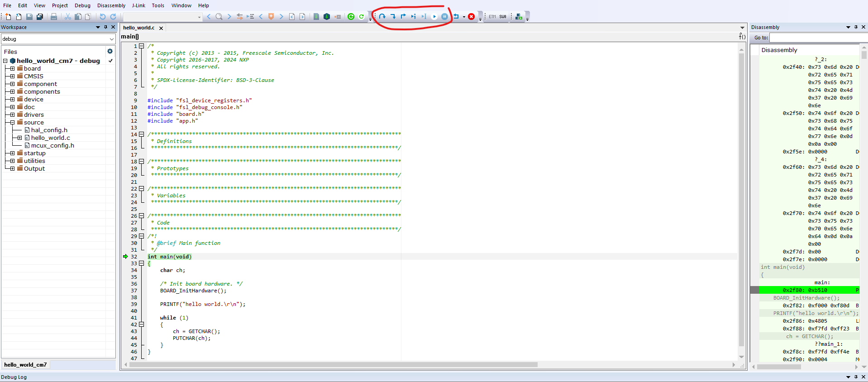868x382 pixels.
Task: Collapse the source folder in the tree
Action: [12, 122]
